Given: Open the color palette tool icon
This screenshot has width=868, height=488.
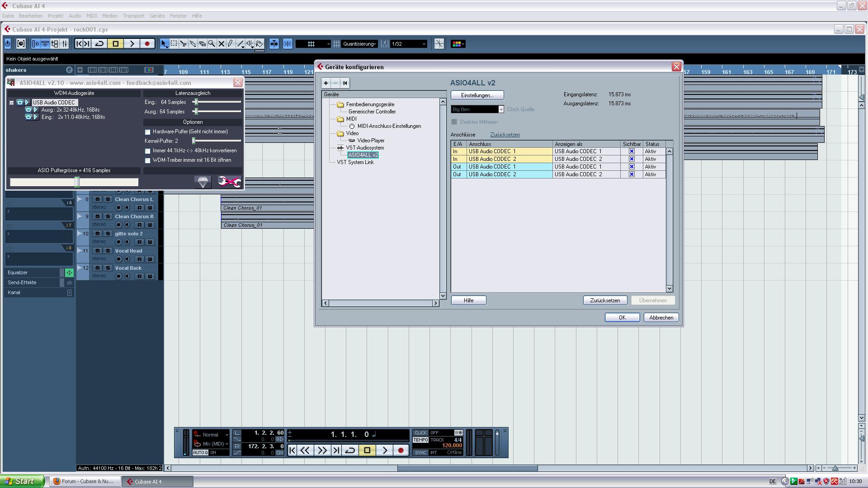Looking at the screenshot, I should (x=458, y=44).
